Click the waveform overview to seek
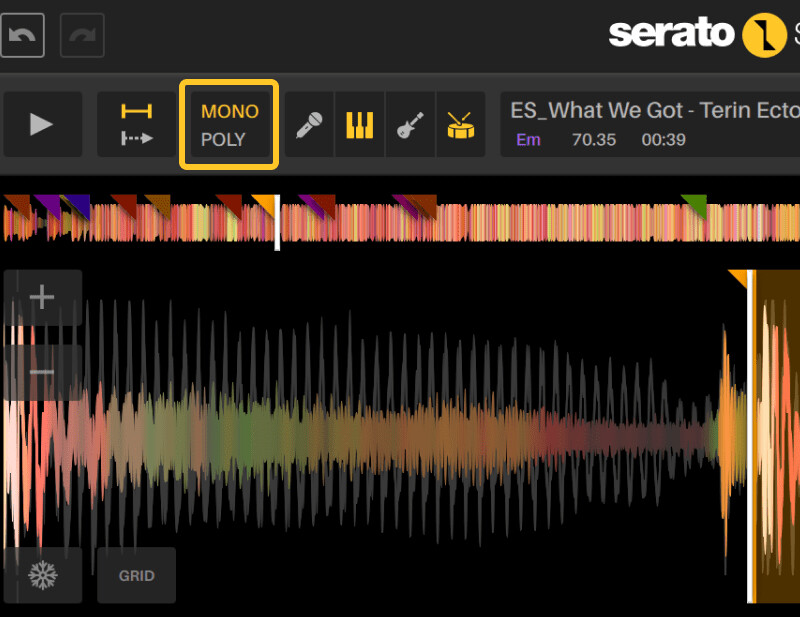Viewport: 800px width, 617px height. pyautogui.click(x=400, y=222)
